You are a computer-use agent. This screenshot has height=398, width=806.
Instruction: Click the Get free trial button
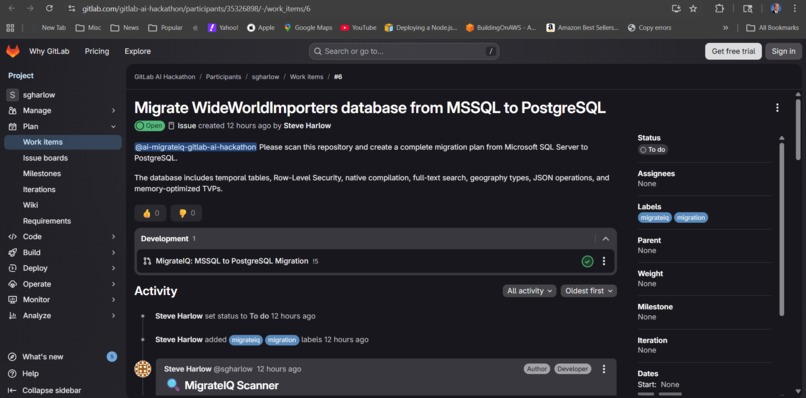[733, 51]
